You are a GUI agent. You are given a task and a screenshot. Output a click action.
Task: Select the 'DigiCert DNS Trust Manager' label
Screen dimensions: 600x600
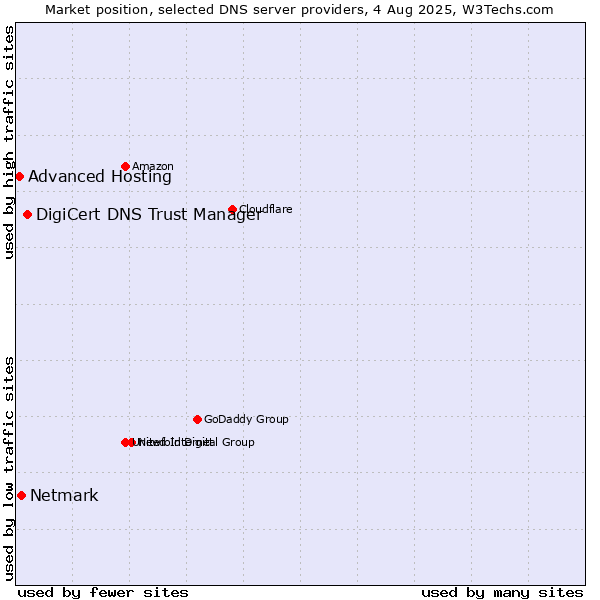pos(149,215)
